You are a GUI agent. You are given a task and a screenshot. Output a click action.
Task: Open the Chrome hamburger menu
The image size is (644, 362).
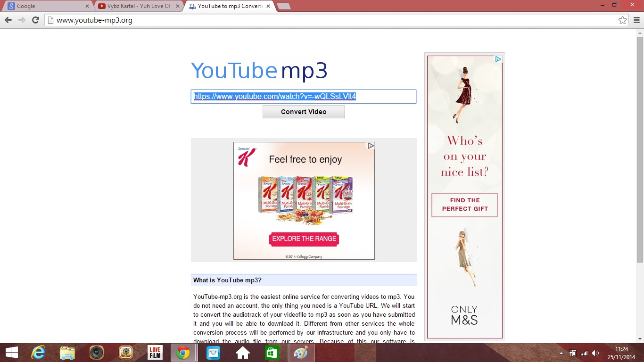point(636,20)
